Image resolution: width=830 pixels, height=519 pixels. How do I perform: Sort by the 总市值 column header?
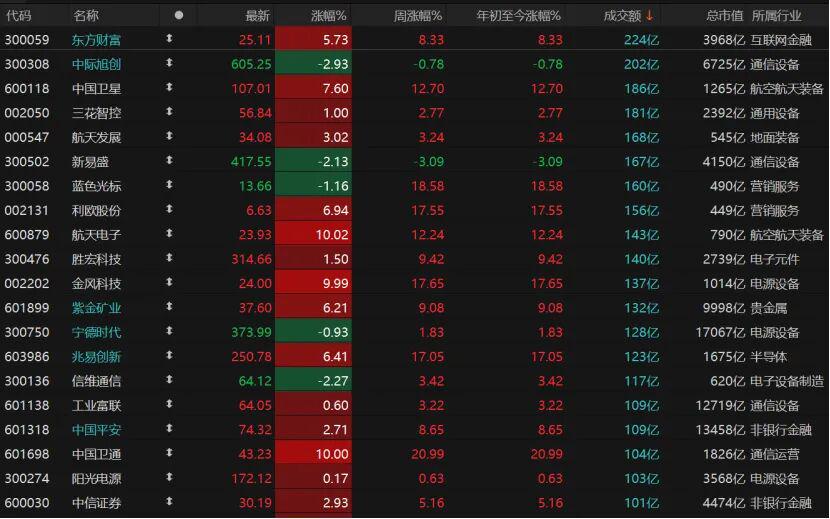724,15
